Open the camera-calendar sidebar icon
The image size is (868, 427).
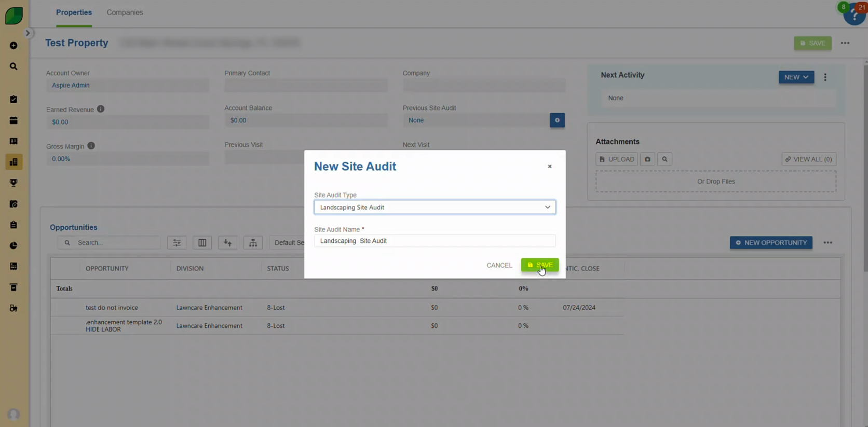click(x=13, y=204)
